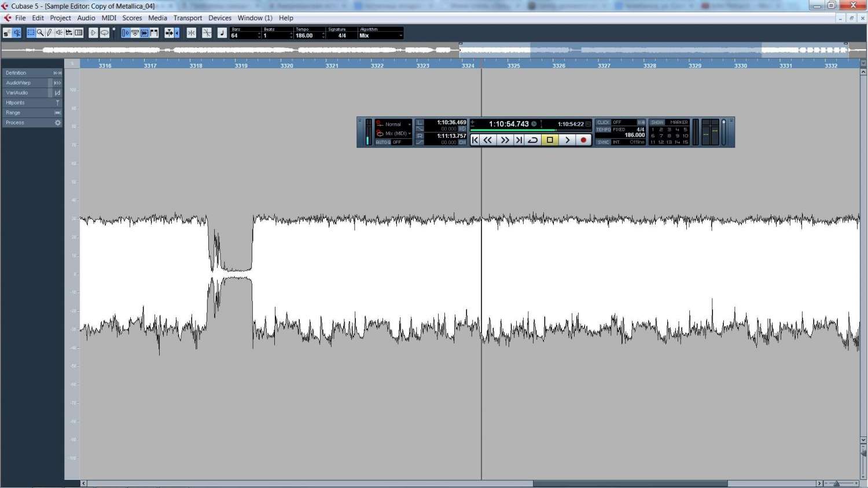Expand the VariAudio inspector tab
Screen dimensions: 868x488
click(32, 93)
